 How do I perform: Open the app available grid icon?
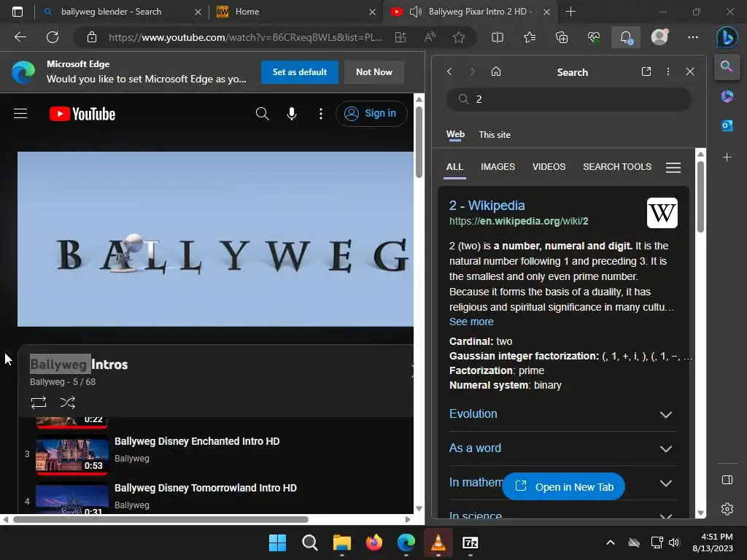[x=400, y=37]
